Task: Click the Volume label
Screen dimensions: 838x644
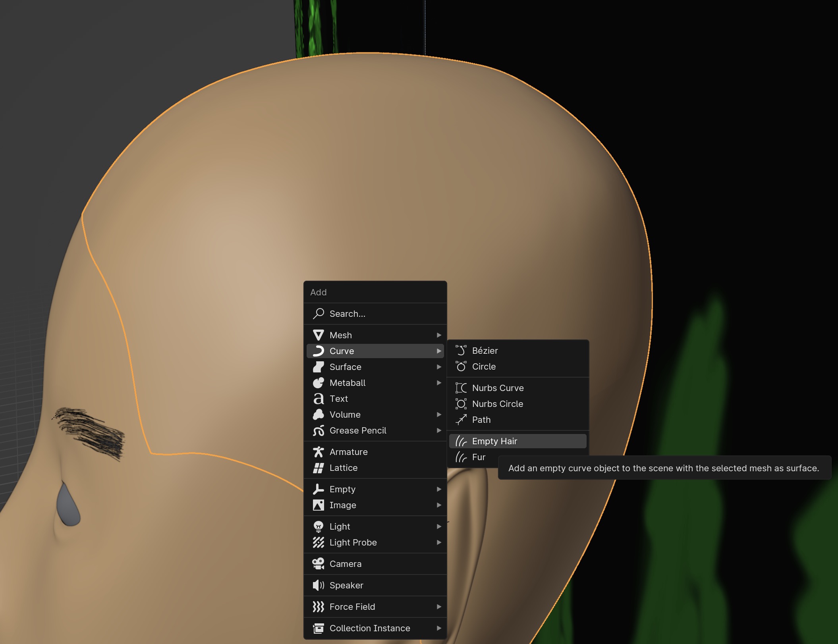Action: click(x=345, y=415)
